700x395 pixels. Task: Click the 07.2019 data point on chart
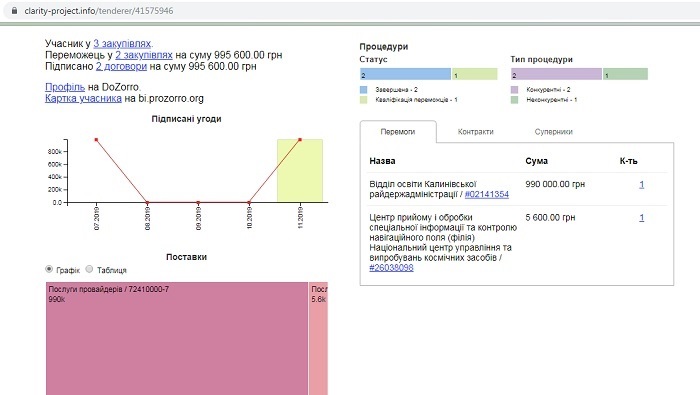pyautogui.click(x=96, y=140)
